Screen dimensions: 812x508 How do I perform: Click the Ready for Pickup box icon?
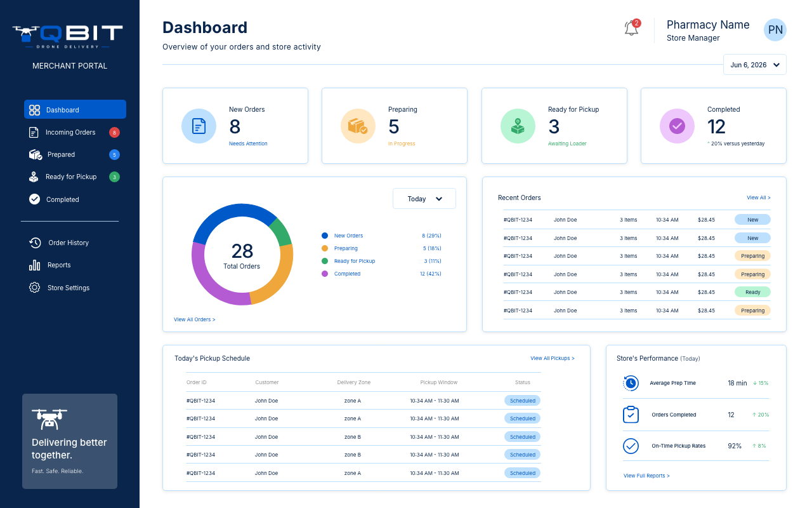click(518, 126)
